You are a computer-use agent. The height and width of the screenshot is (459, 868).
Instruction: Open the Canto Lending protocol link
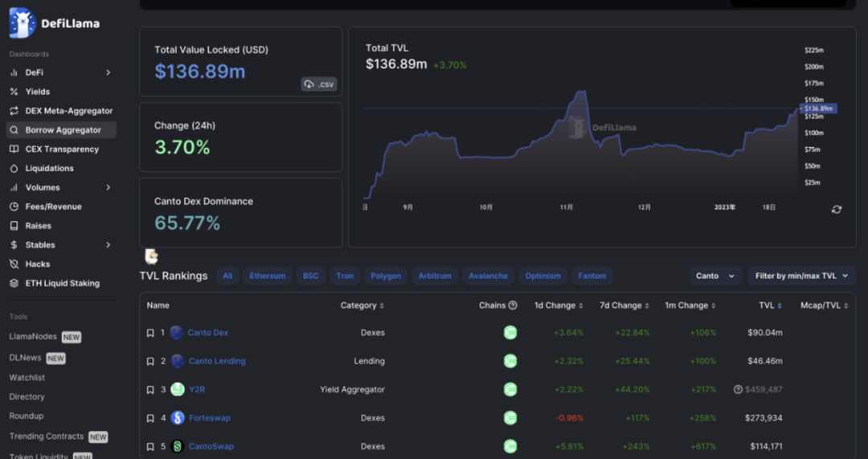click(x=217, y=361)
